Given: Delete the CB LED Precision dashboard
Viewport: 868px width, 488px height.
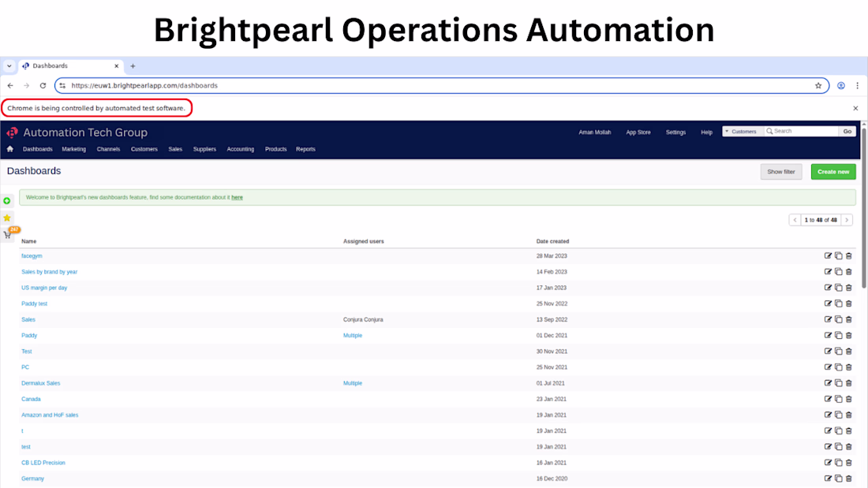Looking at the screenshot, I should [x=848, y=463].
